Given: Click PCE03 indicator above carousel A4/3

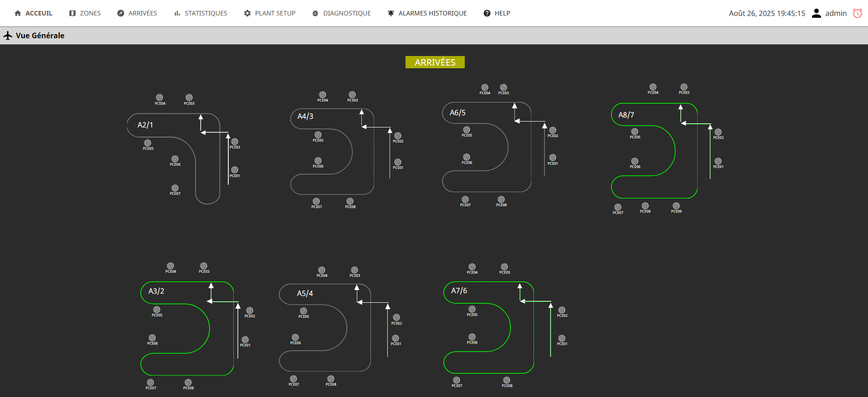Looking at the screenshot, I should click(x=352, y=95).
